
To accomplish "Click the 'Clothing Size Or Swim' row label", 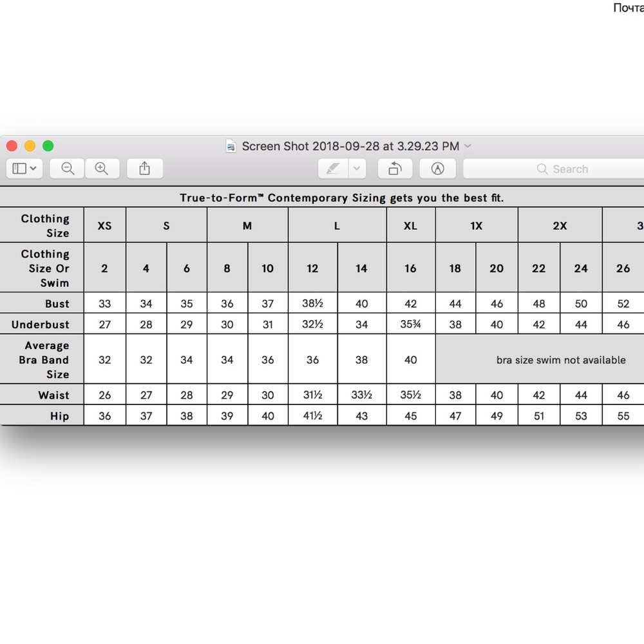I will click(x=45, y=268).
